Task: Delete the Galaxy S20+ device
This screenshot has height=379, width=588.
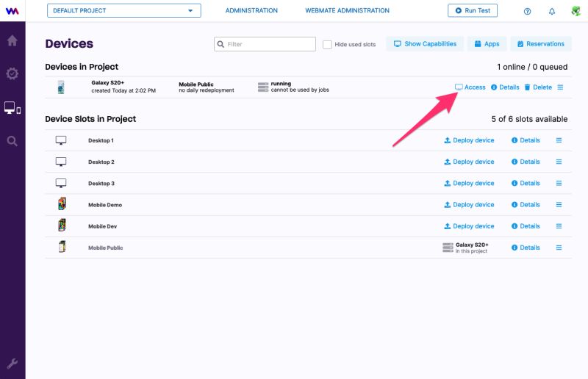Action: point(538,87)
